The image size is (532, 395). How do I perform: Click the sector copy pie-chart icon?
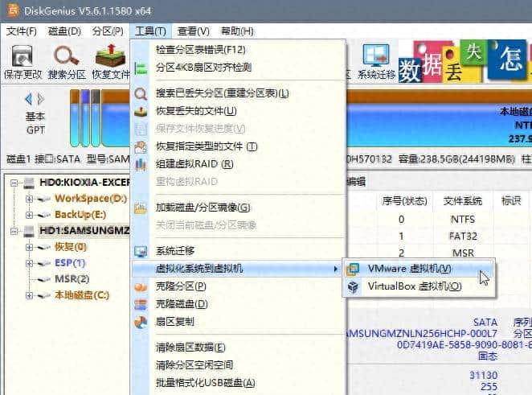pyautogui.click(x=141, y=322)
